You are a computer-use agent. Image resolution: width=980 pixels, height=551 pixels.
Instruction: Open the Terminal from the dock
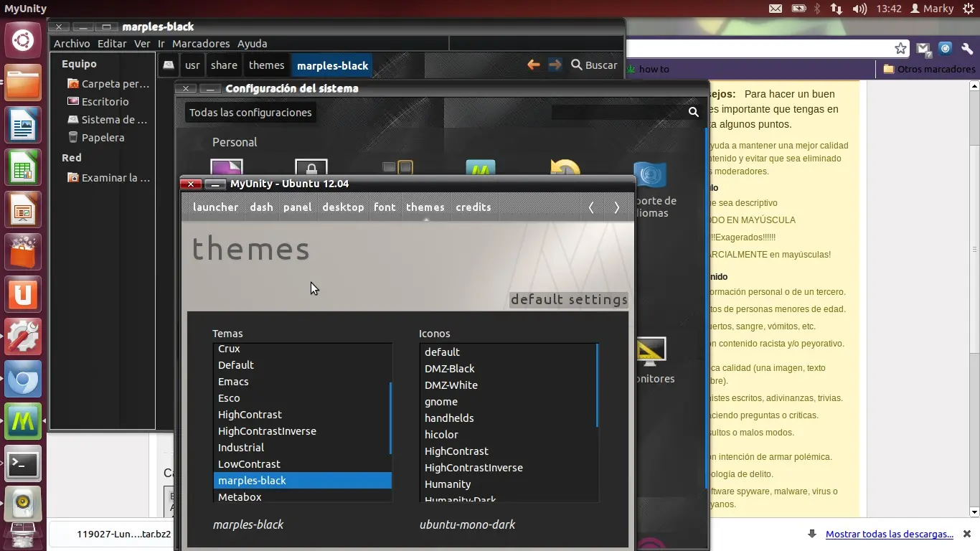[x=23, y=464]
